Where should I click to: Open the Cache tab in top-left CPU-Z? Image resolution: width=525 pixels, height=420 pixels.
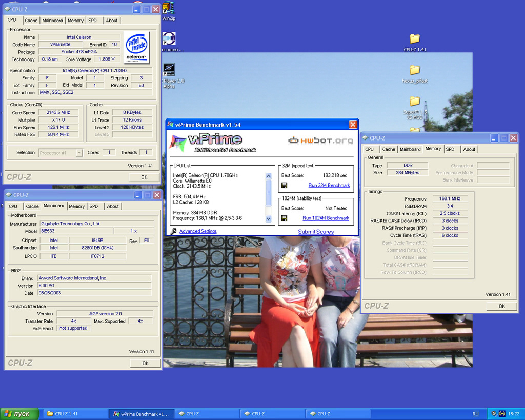click(31, 21)
